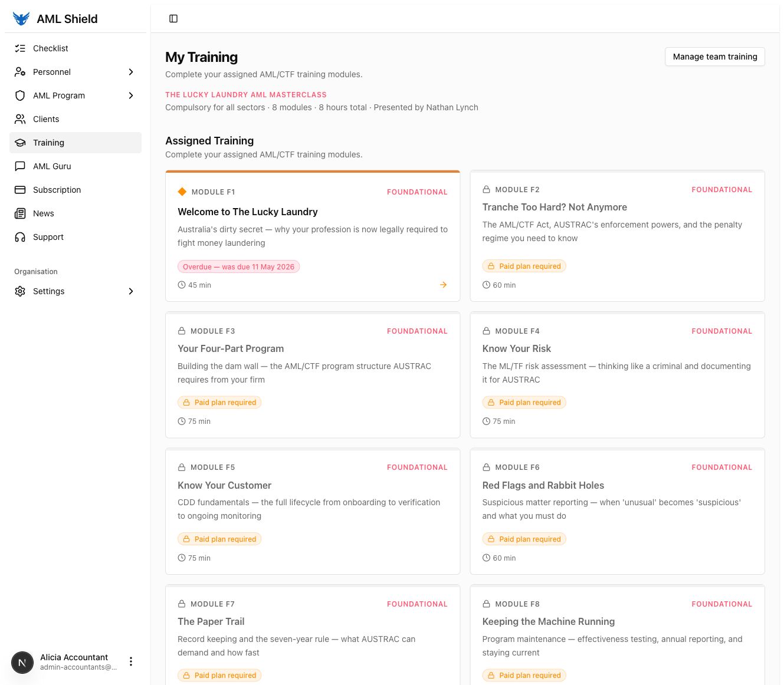
Task: Click Paid plan required on Module F6
Action: click(x=524, y=539)
